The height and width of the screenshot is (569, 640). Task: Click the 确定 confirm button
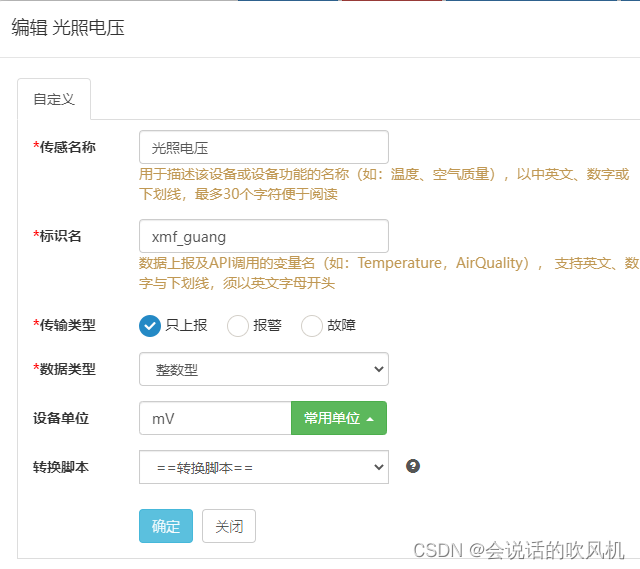pyautogui.click(x=166, y=526)
